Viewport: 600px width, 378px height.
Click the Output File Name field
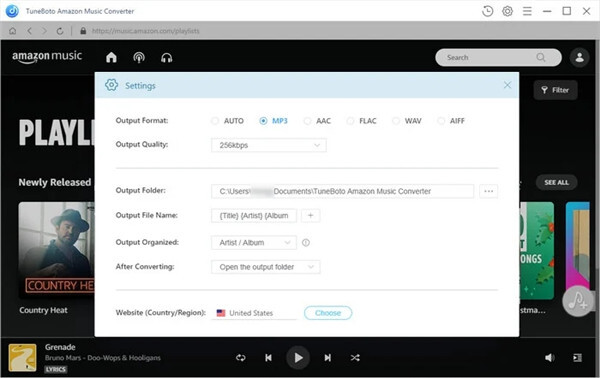tap(254, 215)
